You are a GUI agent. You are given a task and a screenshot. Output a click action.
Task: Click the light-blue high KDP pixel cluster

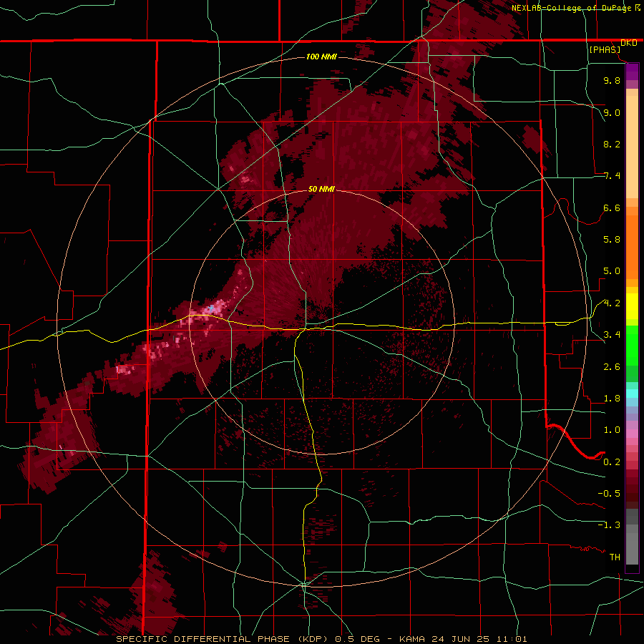(211, 308)
